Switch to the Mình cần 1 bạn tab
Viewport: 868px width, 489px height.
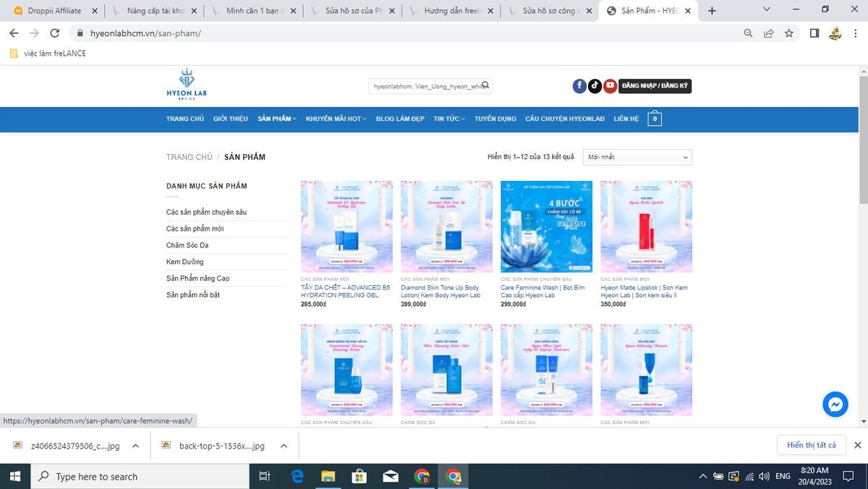coord(255,11)
